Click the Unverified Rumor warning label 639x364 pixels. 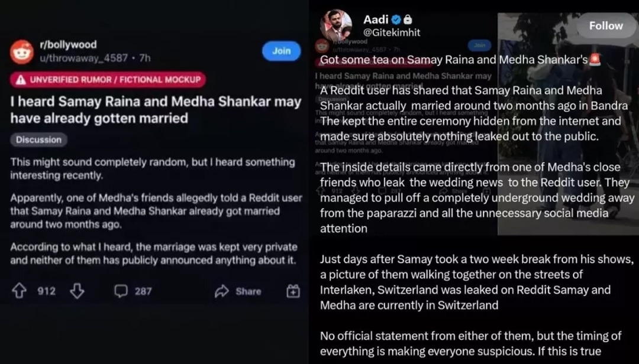coord(108,79)
